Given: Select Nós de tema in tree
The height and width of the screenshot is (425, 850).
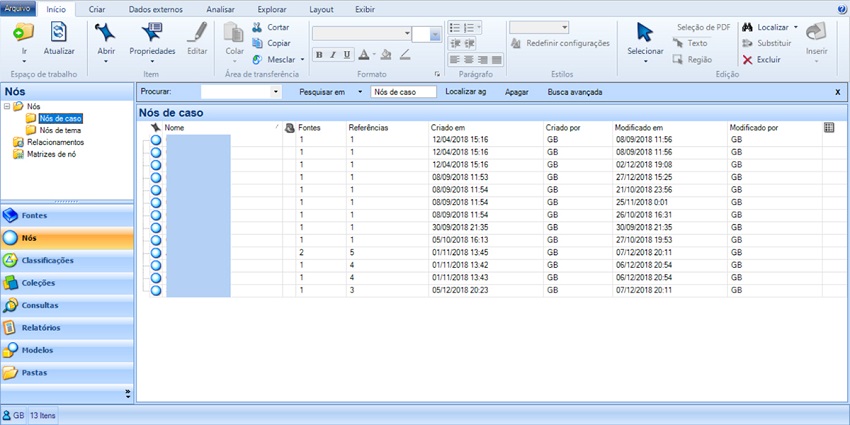Looking at the screenshot, I should click(59, 130).
